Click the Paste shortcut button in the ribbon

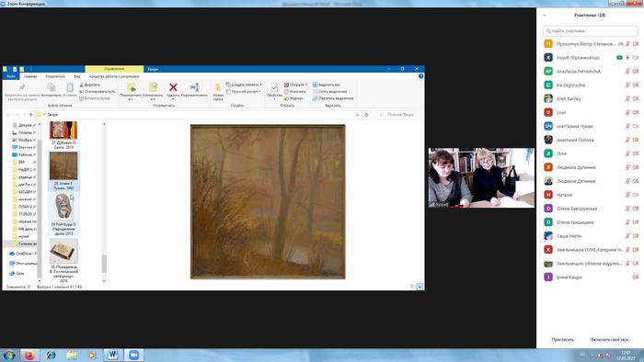tap(95, 98)
